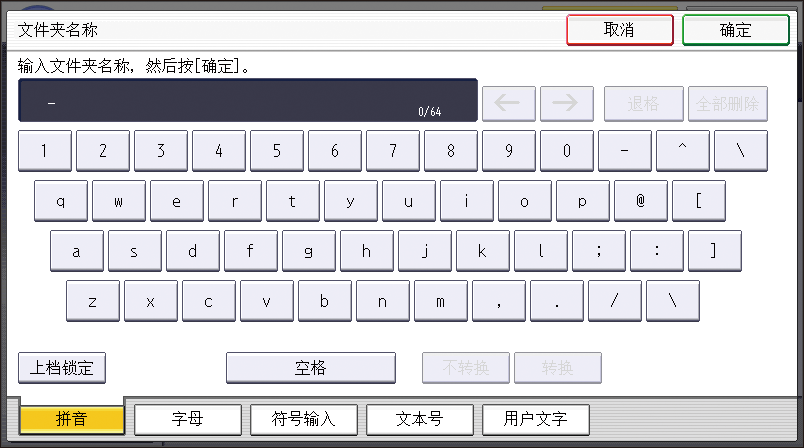Open the 用户文字 tab
Image resolution: width=804 pixels, height=448 pixels.
click(536, 419)
